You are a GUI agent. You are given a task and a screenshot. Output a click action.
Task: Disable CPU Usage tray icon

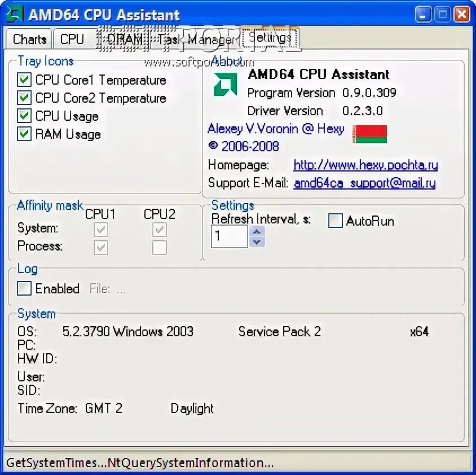coord(24,116)
